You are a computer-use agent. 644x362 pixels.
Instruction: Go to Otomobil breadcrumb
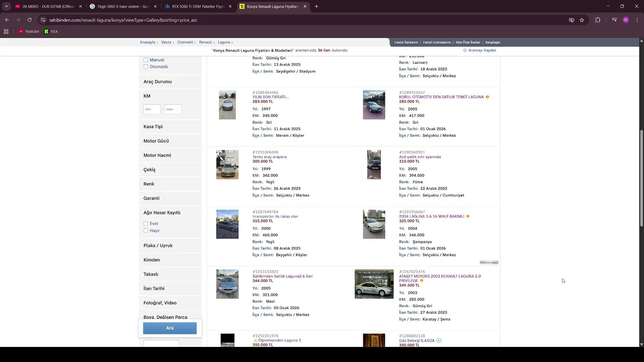click(x=185, y=42)
